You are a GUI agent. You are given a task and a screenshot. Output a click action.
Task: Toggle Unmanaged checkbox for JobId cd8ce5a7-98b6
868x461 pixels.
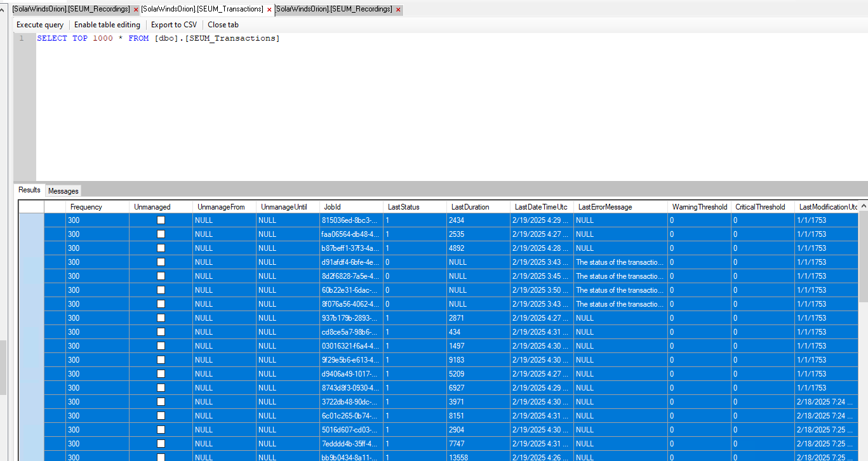pos(161,332)
